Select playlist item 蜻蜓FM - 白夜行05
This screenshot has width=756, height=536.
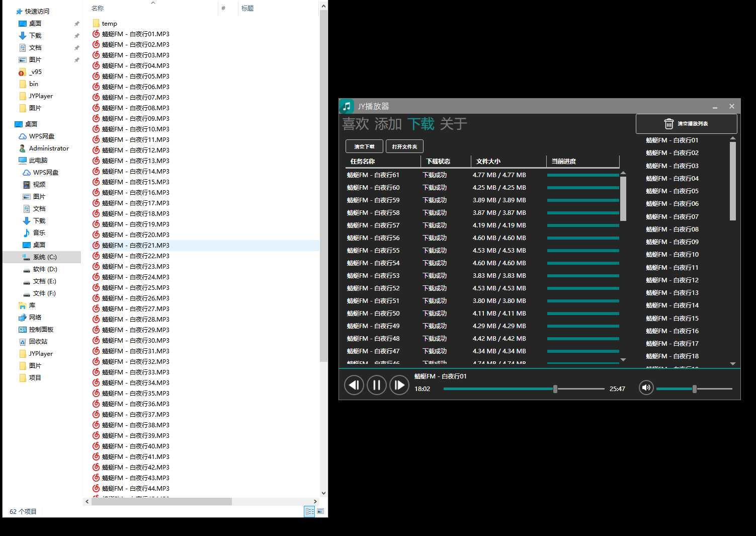[672, 191]
